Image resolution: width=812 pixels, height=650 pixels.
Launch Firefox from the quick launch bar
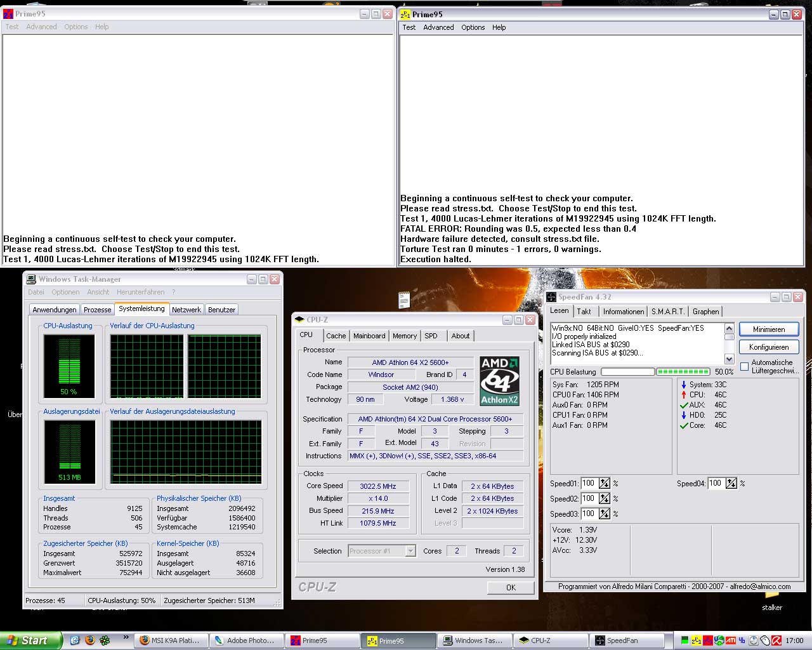89,640
